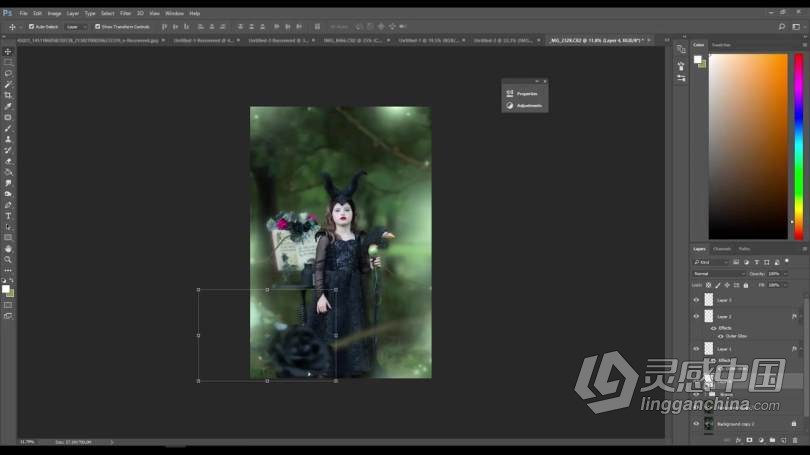Select the Pen tool
The image size is (810, 455).
(8, 205)
